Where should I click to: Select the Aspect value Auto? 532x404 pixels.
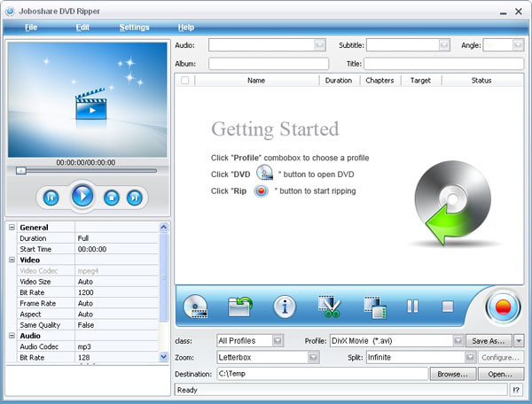[117, 314]
